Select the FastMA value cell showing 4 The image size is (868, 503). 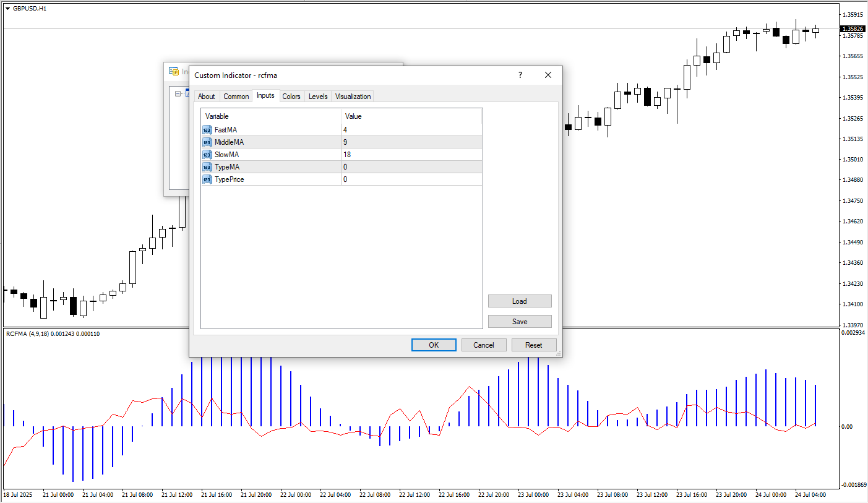(411, 130)
